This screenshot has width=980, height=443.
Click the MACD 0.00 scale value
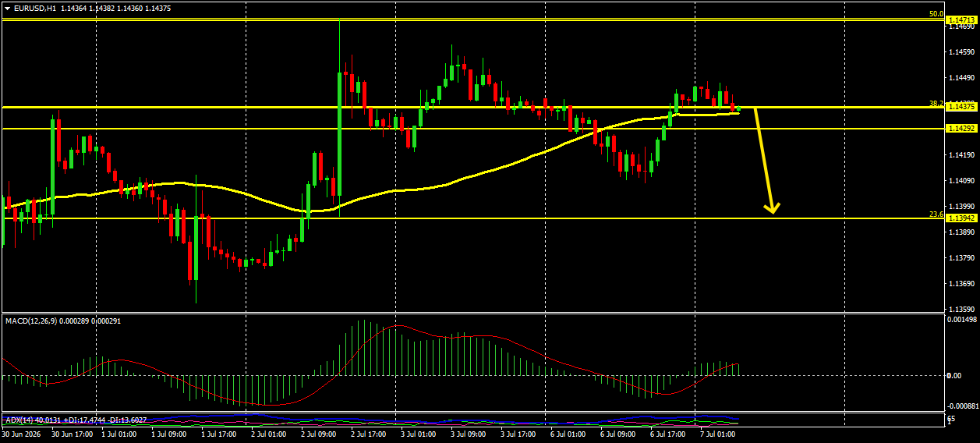(x=953, y=376)
